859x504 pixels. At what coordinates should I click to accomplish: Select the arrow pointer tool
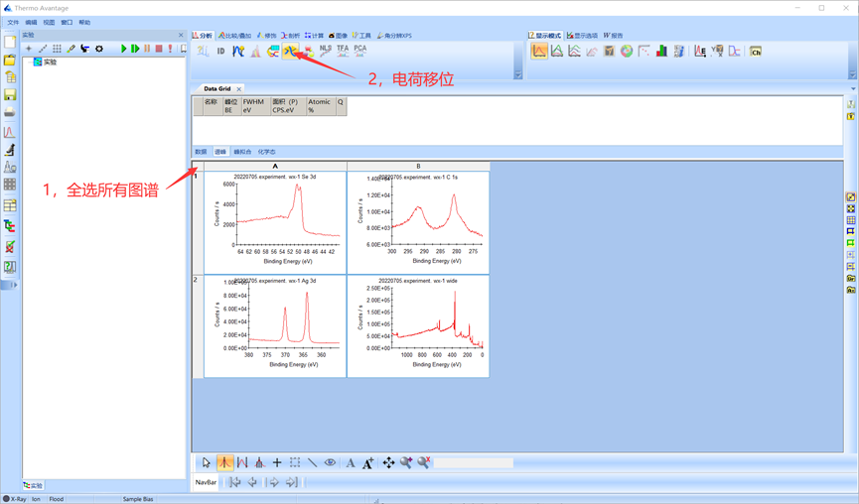pos(207,462)
